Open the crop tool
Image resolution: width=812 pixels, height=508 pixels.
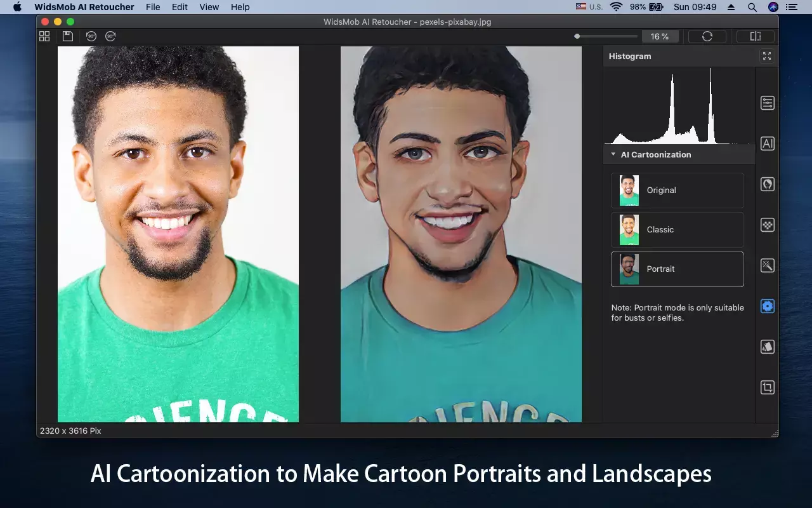(767, 387)
